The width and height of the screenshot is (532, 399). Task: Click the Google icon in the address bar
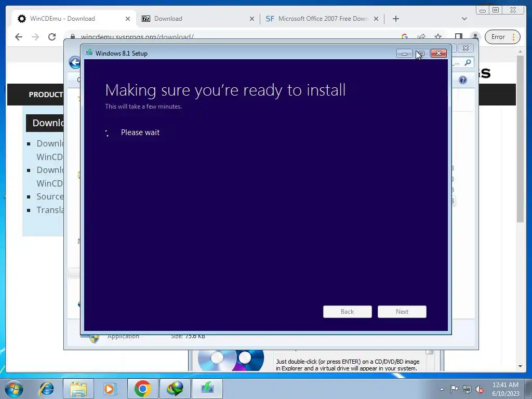pos(404,37)
